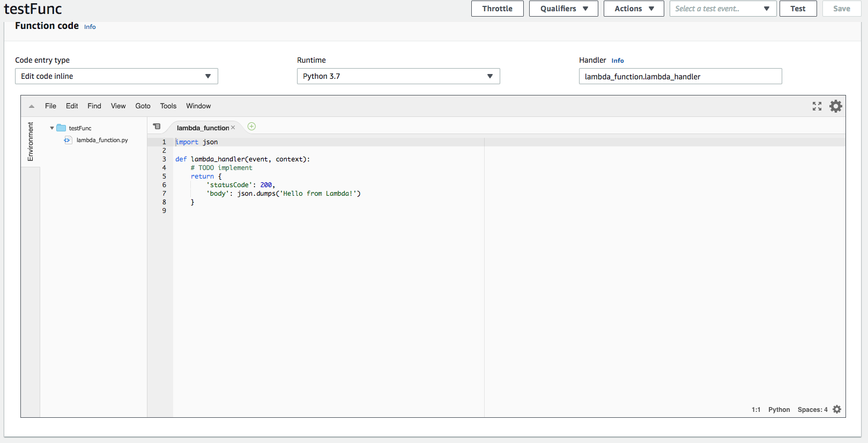The width and height of the screenshot is (868, 443).
Task: Click the testFunc page title
Action: [x=33, y=9]
